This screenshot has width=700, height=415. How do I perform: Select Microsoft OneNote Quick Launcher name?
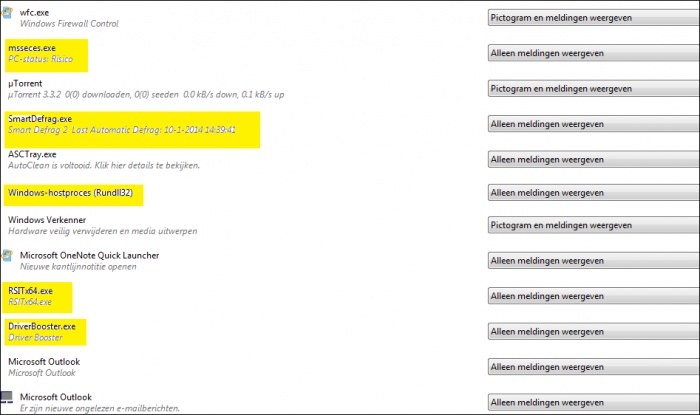pyautogui.click(x=89, y=256)
